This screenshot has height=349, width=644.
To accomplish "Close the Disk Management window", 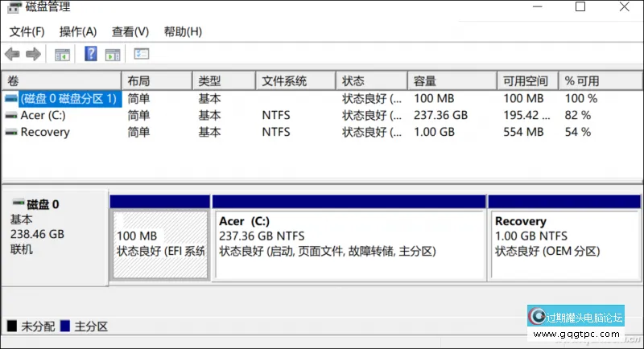I will pyautogui.click(x=625, y=6).
